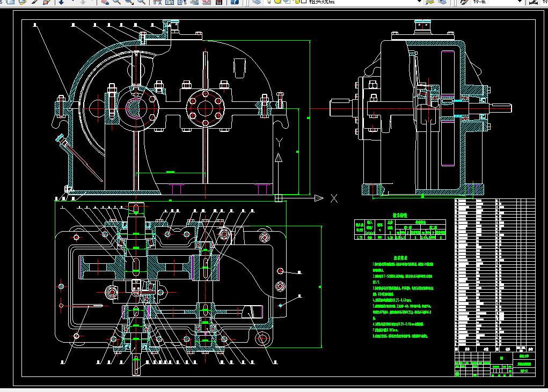Click the current layer color swatch

(x=304, y=2)
